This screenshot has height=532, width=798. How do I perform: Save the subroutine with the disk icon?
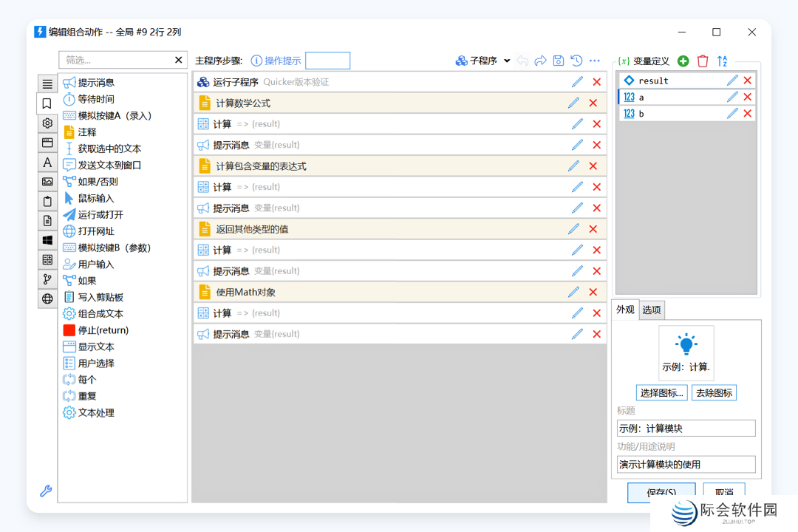pyautogui.click(x=559, y=60)
